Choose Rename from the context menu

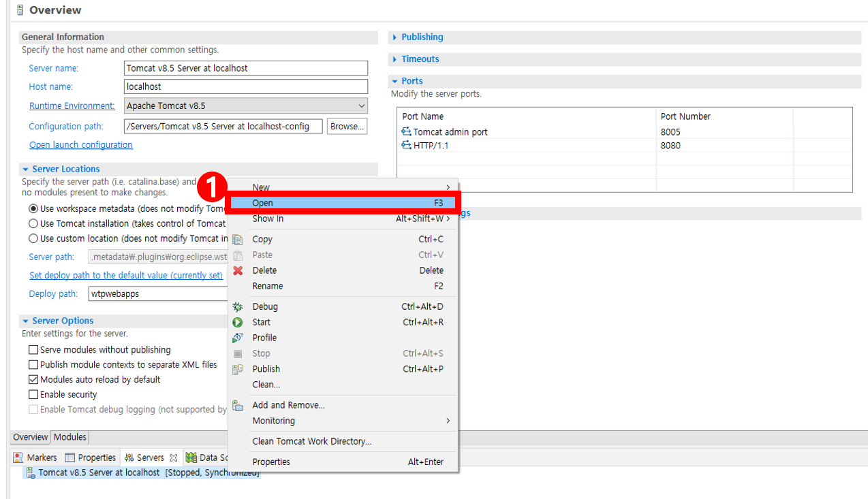(343, 286)
